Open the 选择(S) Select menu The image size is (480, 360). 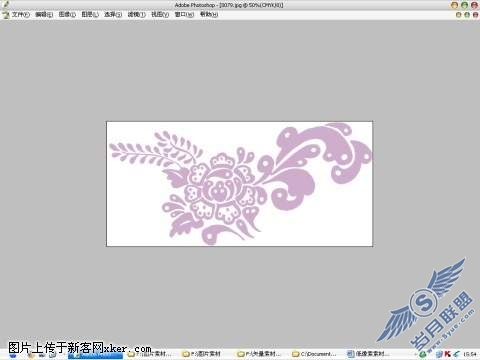pyautogui.click(x=113, y=14)
